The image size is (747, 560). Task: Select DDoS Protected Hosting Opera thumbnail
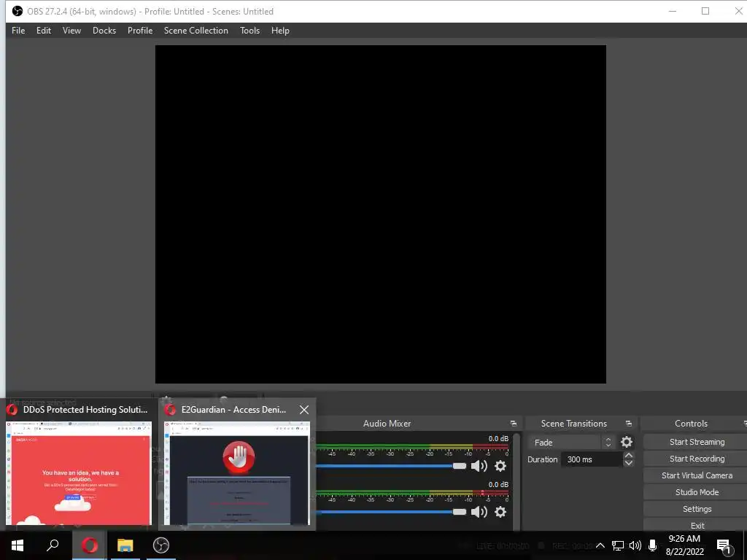[x=79, y=472]
